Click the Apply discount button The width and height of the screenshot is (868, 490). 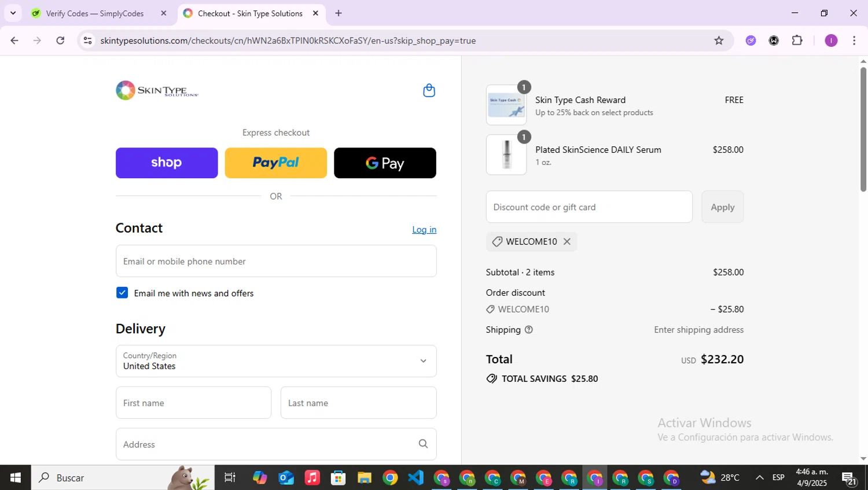click(x=723, y=207)
